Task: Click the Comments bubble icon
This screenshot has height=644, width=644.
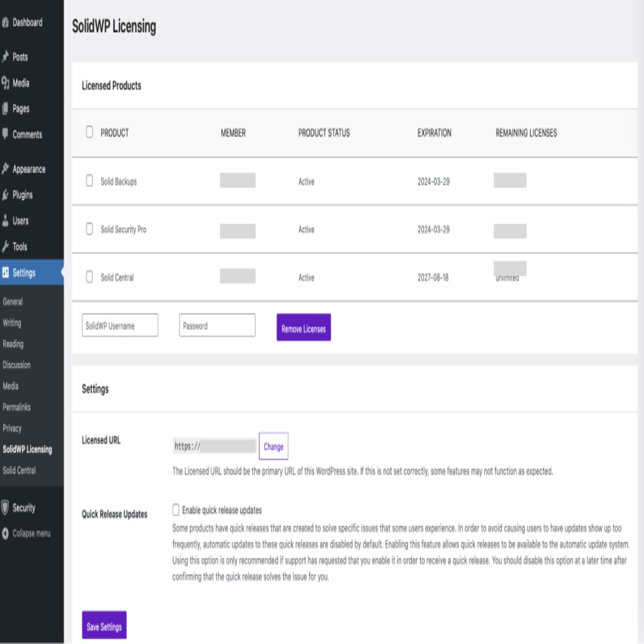Action: pyautogui.click(x=5, y=134)
